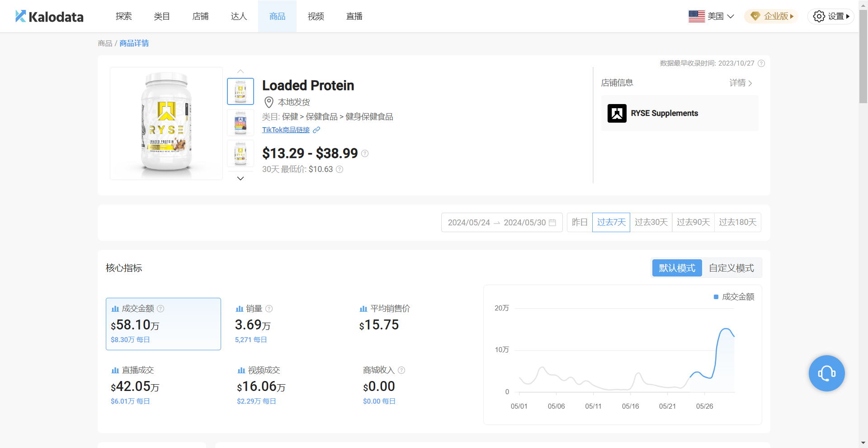Viewport: 868px width, 448px height.
Task: Switch to 默认模式 display mode
Action: (677, 268)
